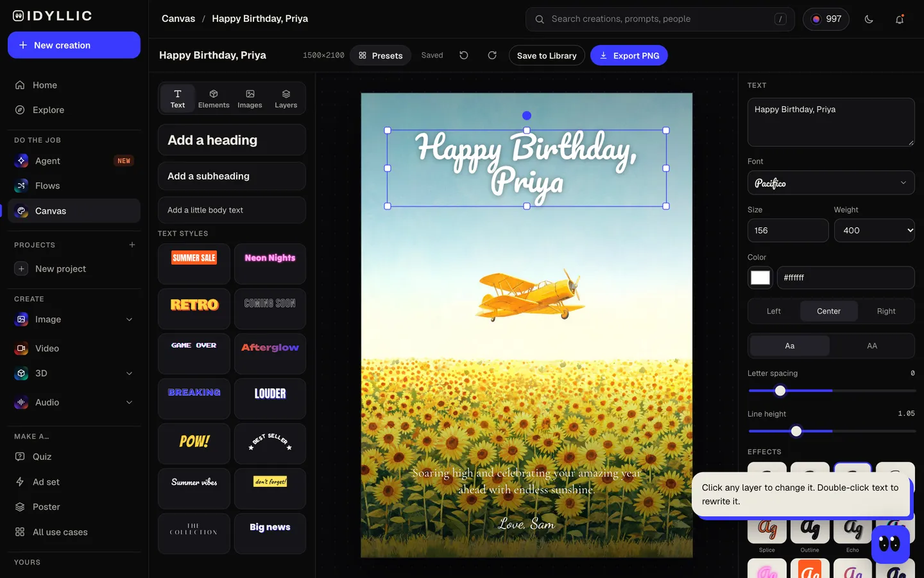Viewport: 924px width, 578px height.
Task: Switch to the Text tab
Action: pyautogui.click(x=178, y=98)
